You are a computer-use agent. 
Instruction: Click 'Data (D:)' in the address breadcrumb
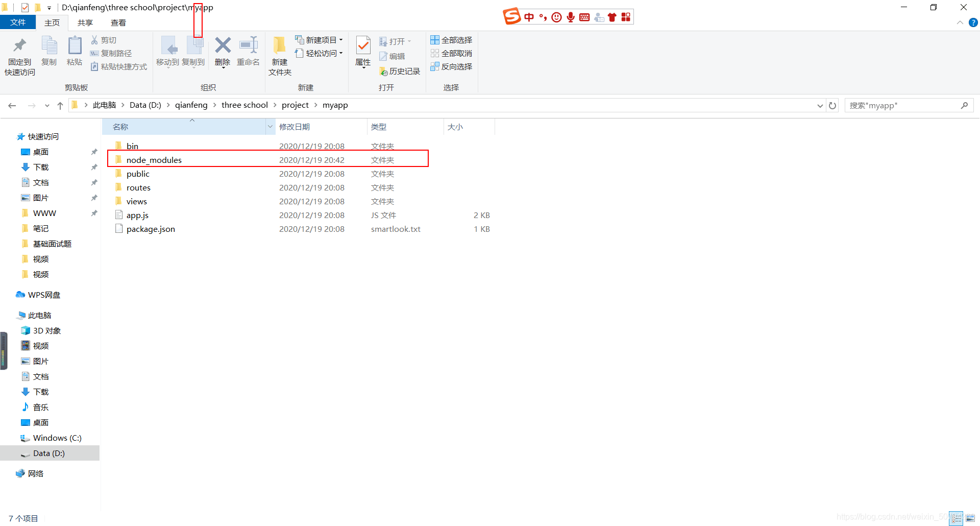click(x=145, y=105)
